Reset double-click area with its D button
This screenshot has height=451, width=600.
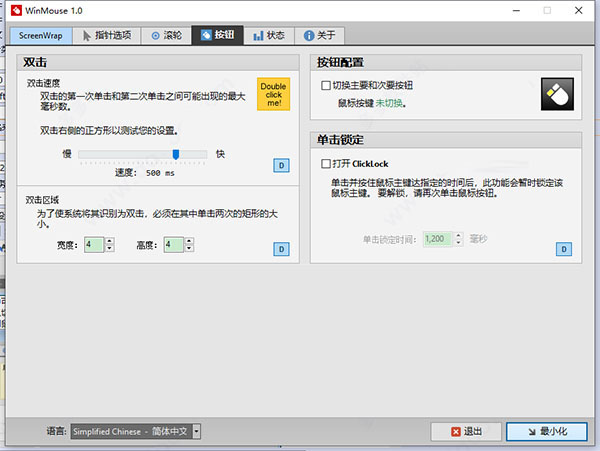pos(281,249)
